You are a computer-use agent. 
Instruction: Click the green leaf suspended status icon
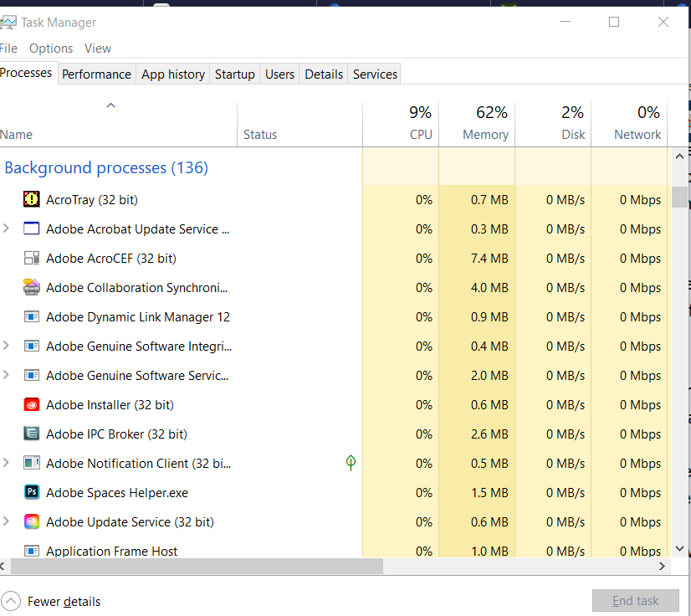pyautogui.click(x=351, y=463)
